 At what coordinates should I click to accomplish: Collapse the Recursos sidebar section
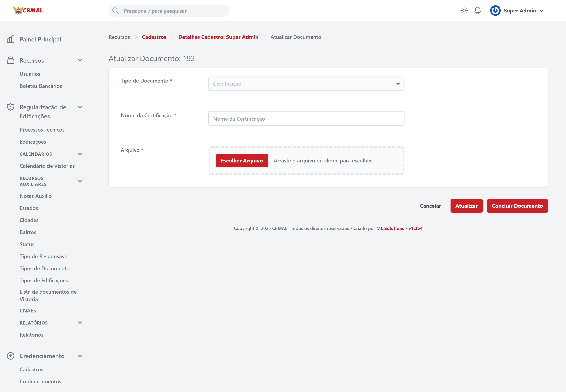(80, 60)
